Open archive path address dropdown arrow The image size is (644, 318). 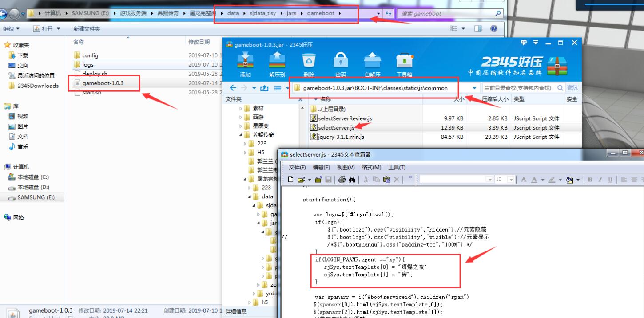[x=475, y=88]
